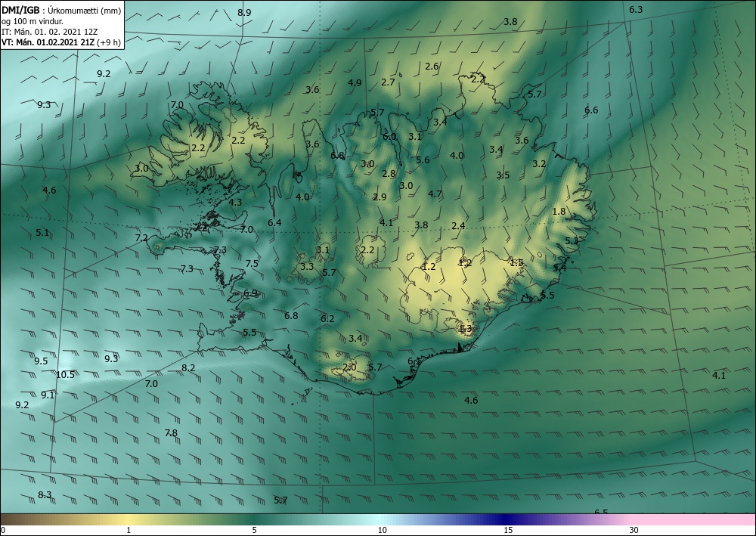Select the 15 tick on the color scale
This screenshot has height=536, width=756.
click(x=508, y=530)
